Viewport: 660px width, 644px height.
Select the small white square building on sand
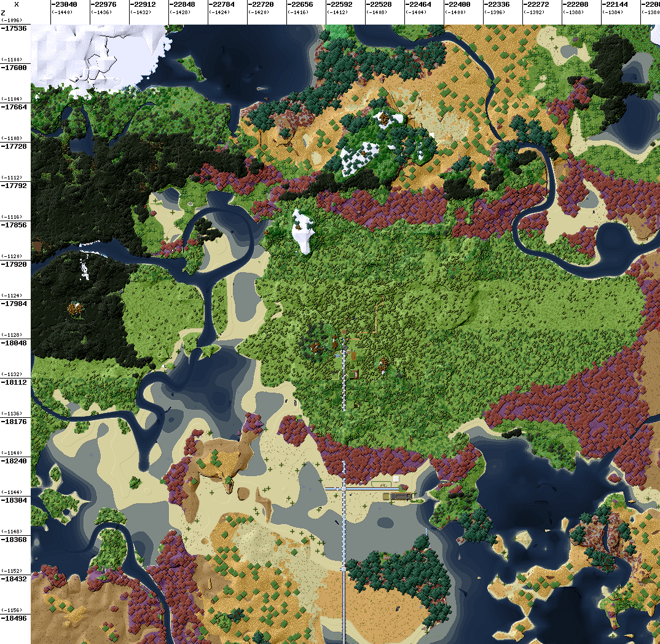tap(396, 478)
